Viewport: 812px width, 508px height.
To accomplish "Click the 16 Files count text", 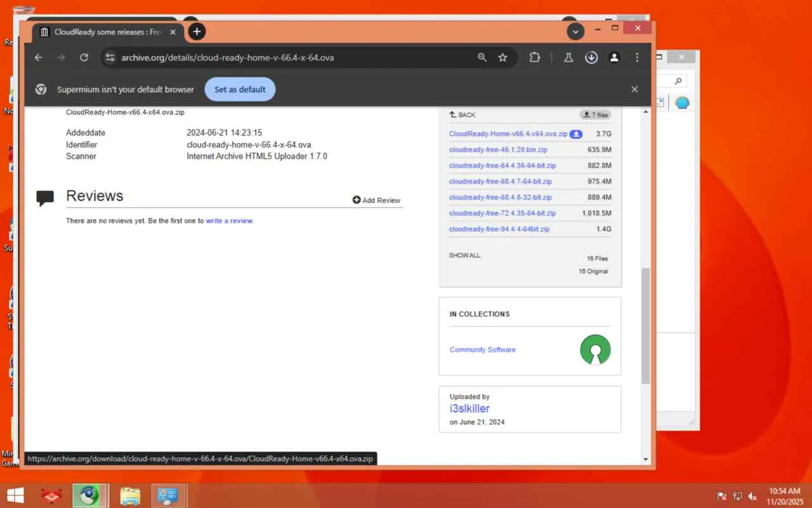I will coord(598,259).
